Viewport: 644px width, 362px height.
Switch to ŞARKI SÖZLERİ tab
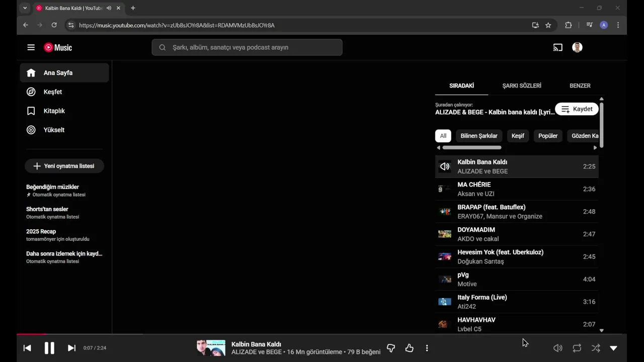pyautogui.click(x=522, y=85)
